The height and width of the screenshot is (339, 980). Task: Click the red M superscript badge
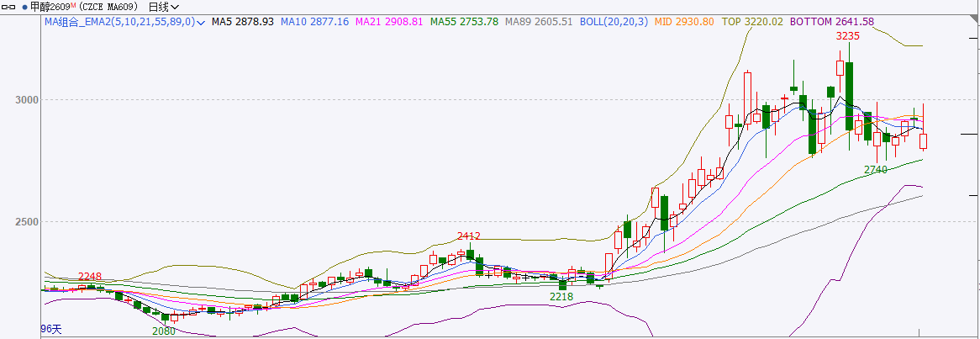[x=73, y=5]
